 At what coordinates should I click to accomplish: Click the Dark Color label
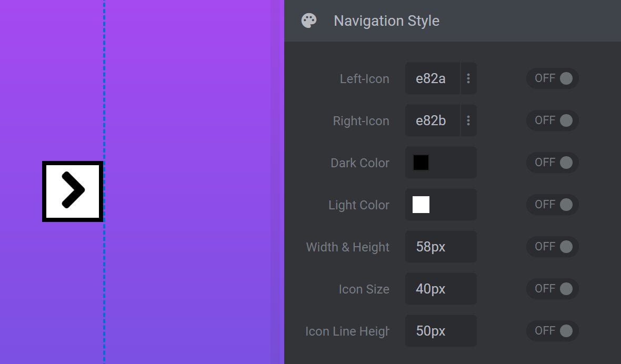click(359, 163)
